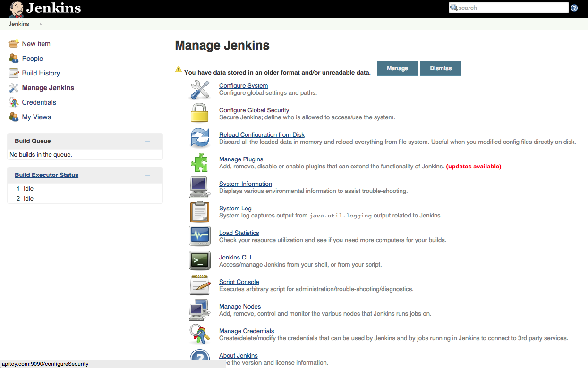Viewport: 588px width, 368px height.
Task: Open Credentials from the sidebar
Action: [39, 102]
